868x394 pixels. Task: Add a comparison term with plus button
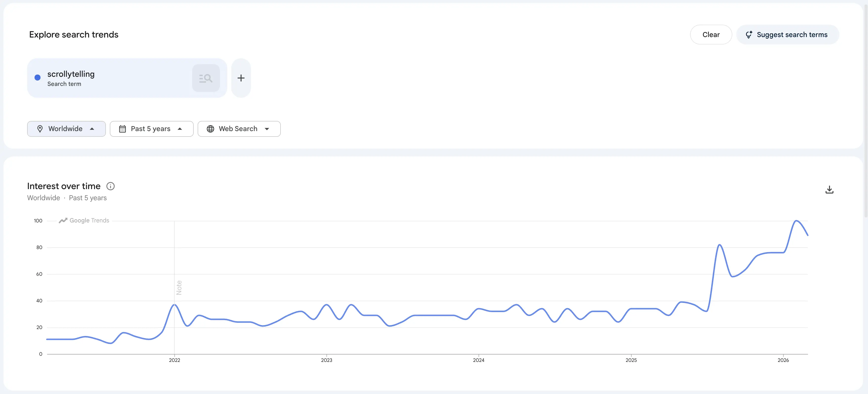pos(241,78)
